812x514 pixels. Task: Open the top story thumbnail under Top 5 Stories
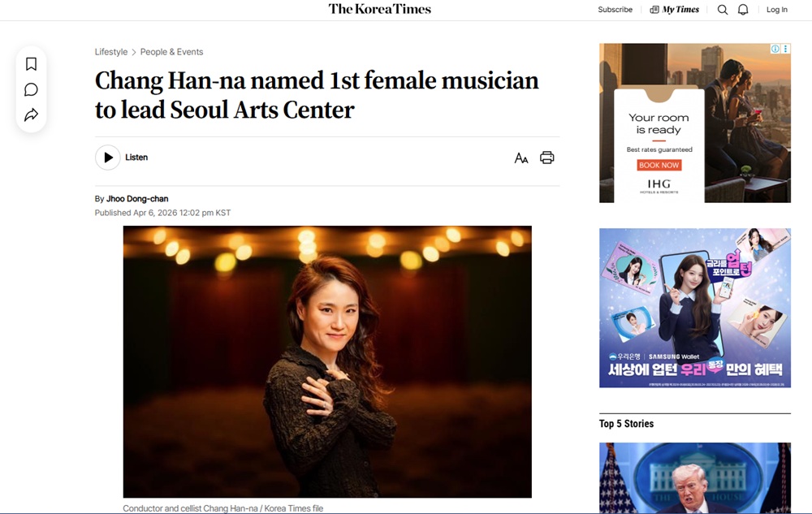click(694, 477)
